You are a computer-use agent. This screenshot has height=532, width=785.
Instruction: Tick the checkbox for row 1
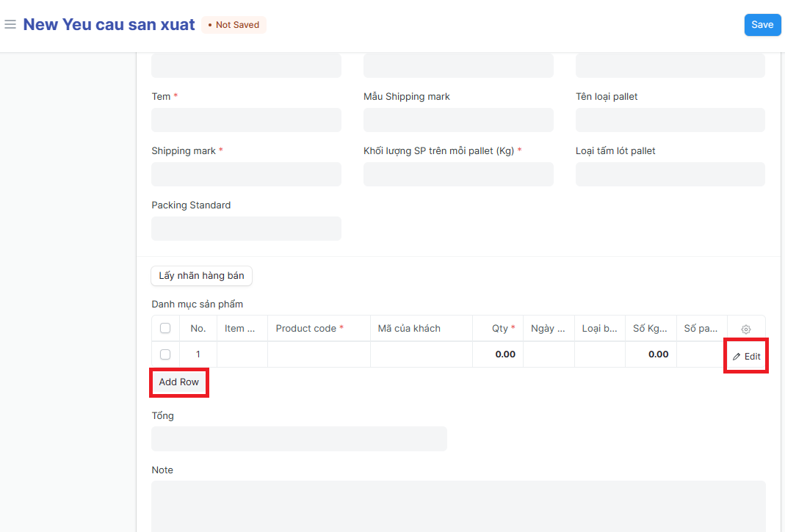click(165, 354)
